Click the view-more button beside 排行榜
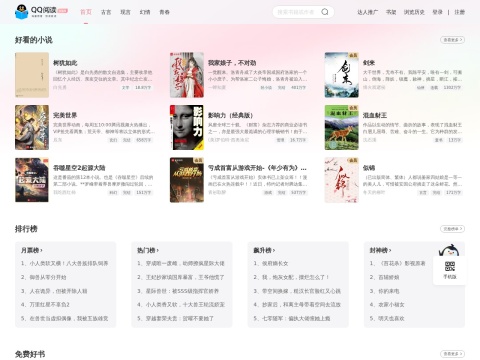 click(452, 229)
